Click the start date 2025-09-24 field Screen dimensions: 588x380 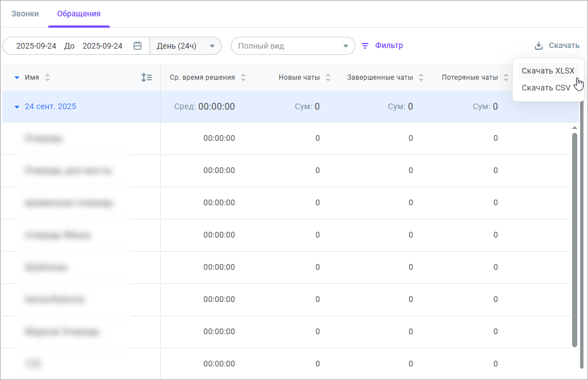point(36,46)
